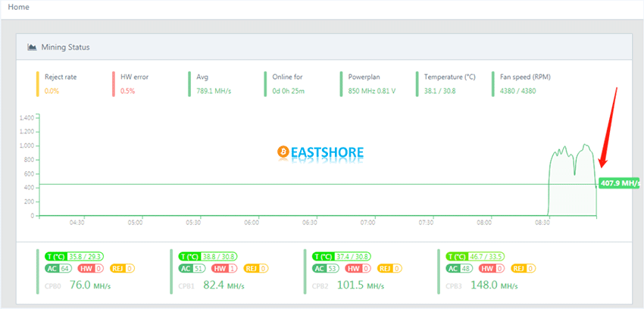Image resolution: width=644 pixels, height=309 pixels.
Task: Click the 08:30 time axis label
Action: click(543, 223)
